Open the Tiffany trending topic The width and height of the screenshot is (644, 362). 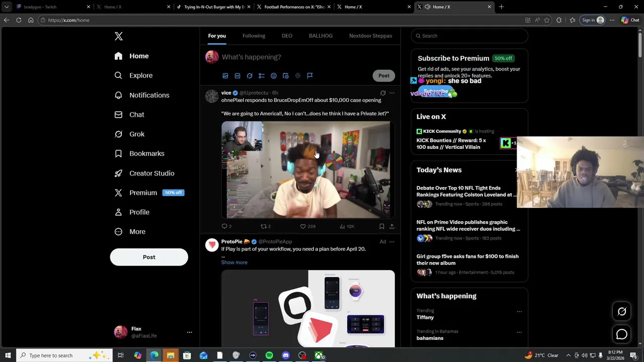tap(425, 318)
